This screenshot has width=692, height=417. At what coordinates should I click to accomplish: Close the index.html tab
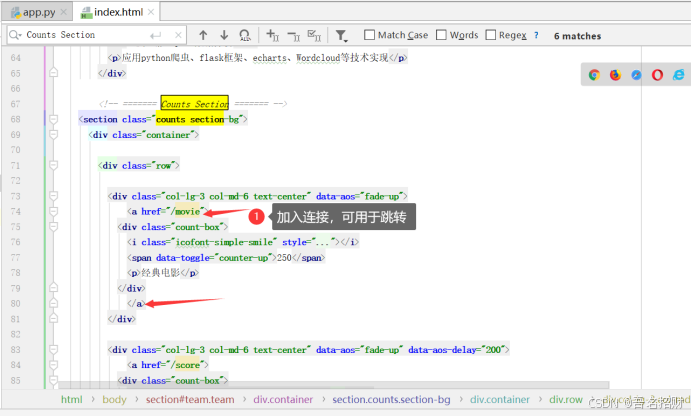151,12
